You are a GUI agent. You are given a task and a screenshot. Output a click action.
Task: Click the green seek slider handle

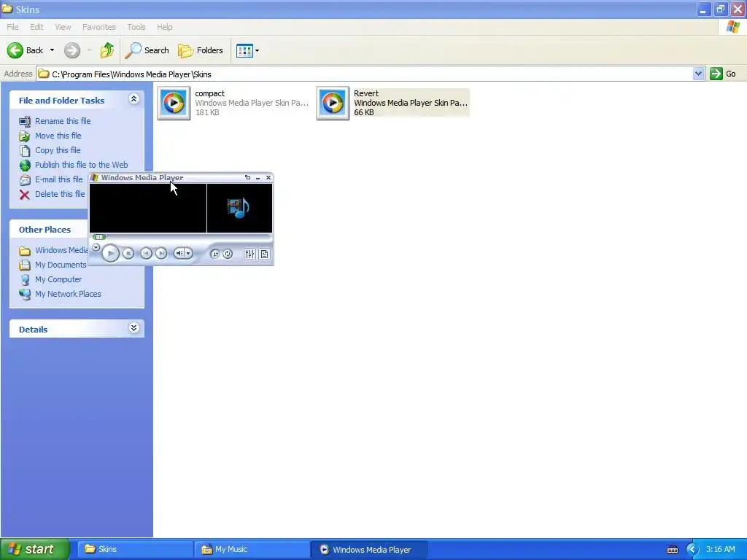coord(99,237)
